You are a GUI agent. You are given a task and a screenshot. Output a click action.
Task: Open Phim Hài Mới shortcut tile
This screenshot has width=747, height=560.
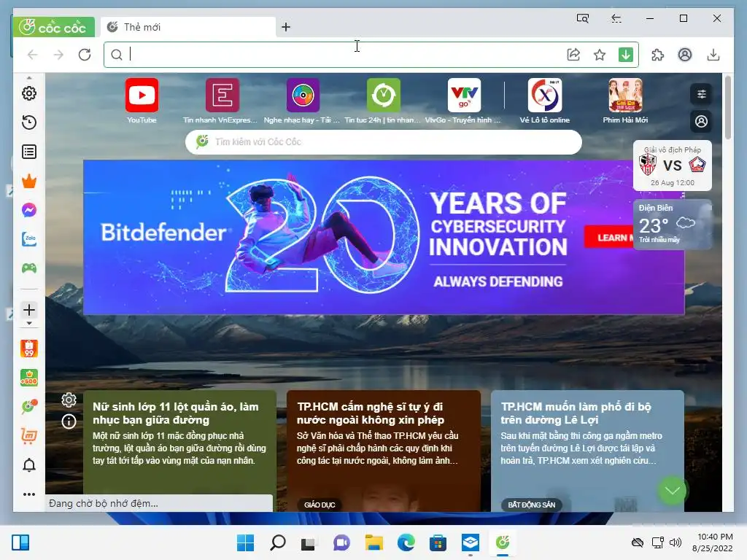click(x=625, y=101)
